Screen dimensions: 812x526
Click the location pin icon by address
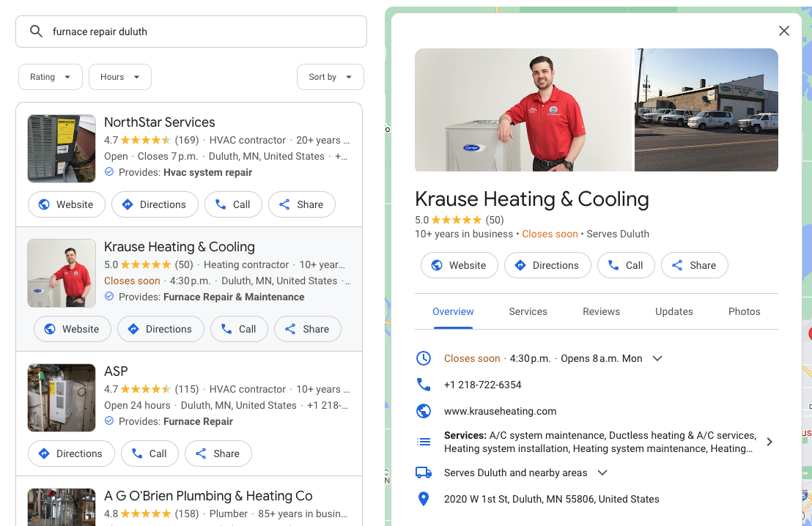coord(423,499)
